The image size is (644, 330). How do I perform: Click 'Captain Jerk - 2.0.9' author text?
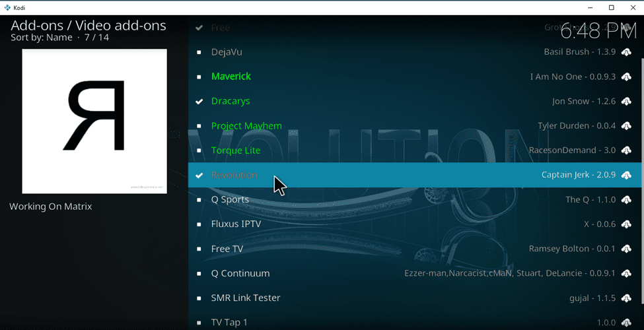(x=579, y=176)
